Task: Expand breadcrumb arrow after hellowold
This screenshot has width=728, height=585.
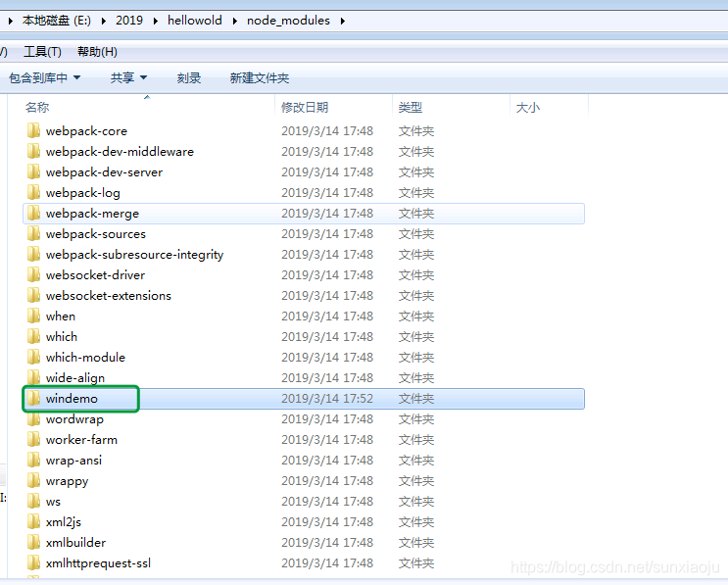Action: [x=235, y=21]
